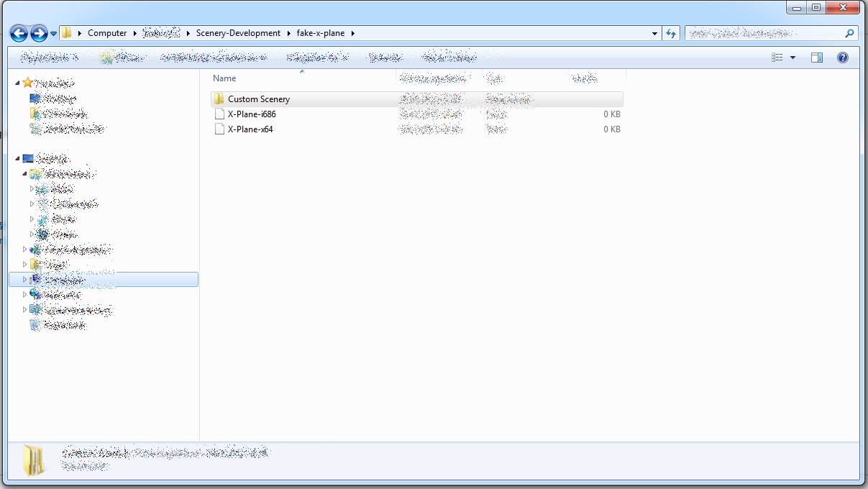The height and width of the screenshot is (489, 868).
Task: Collapse the Computer tree node arrow
Action: point(17,159)
